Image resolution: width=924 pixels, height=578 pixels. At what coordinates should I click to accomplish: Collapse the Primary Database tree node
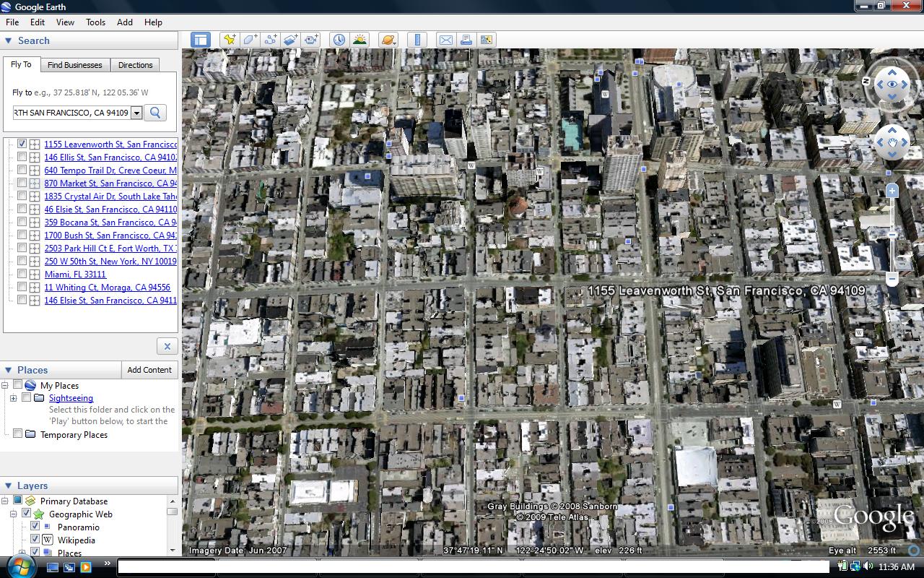click(5, 501)
